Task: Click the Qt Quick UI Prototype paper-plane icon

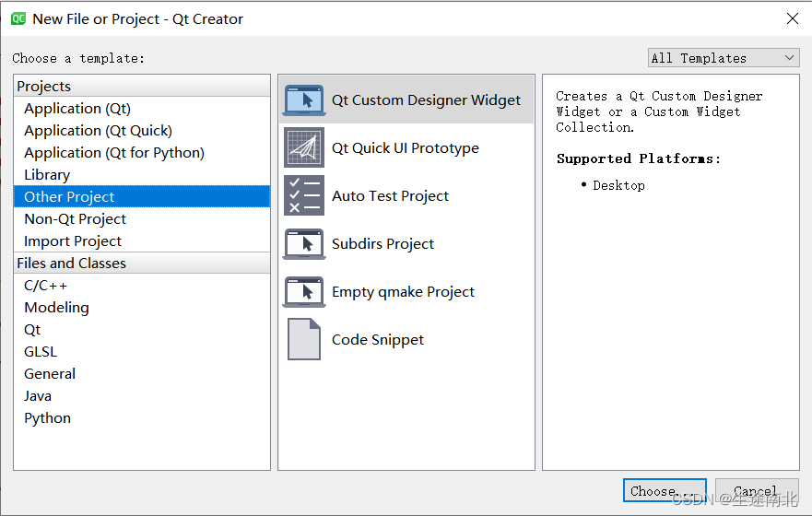Action: [304, 147]
